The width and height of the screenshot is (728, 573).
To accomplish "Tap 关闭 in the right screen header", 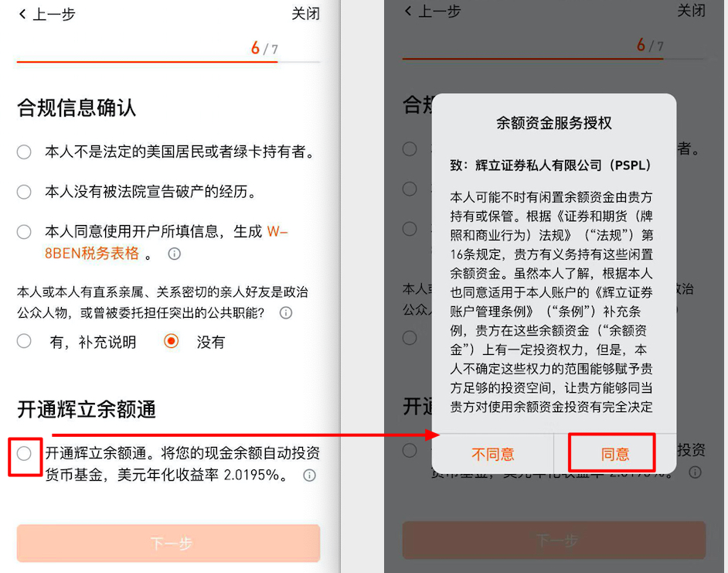I will click(691, 10).
